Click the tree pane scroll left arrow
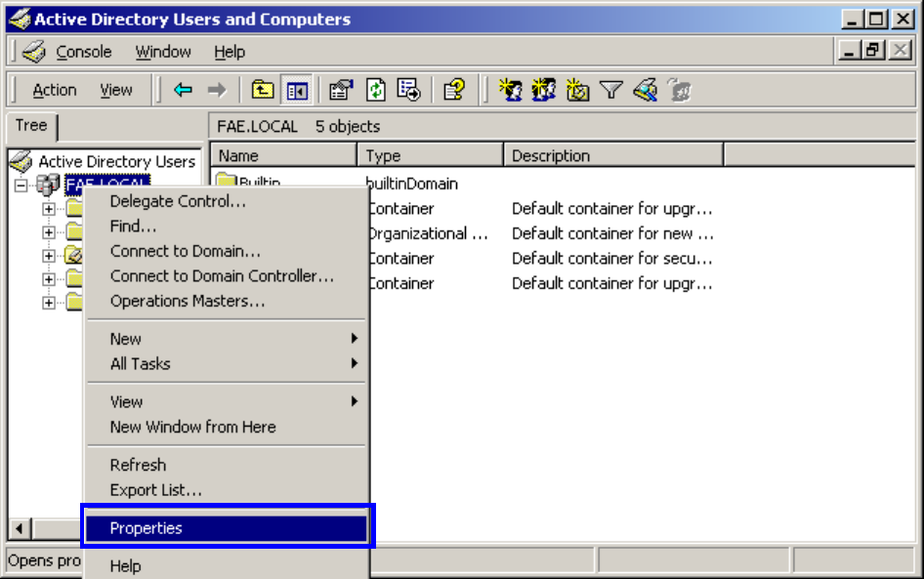This screenshot has width=924, height=579. pyautogui.click(x=20, y=528)
